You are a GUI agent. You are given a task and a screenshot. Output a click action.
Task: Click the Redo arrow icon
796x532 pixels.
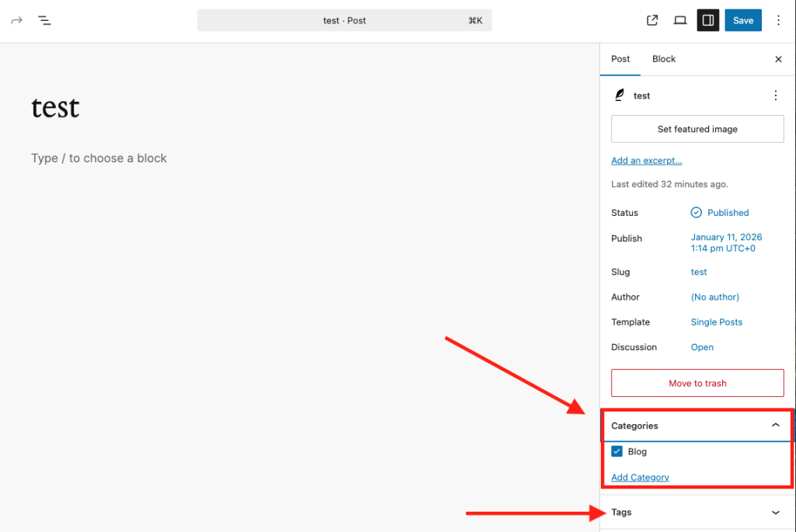16,20
